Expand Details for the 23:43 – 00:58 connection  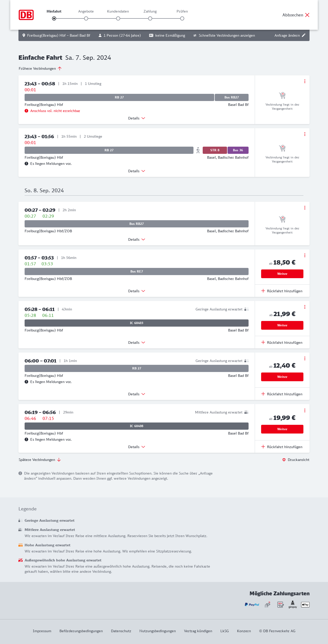(x=137, y=118)
